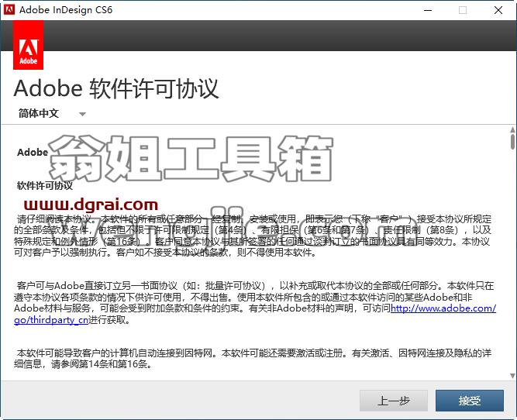517x420 pixels.
Task: Close the Adobe InDesign CS6 installer
Action: [498, 10]
